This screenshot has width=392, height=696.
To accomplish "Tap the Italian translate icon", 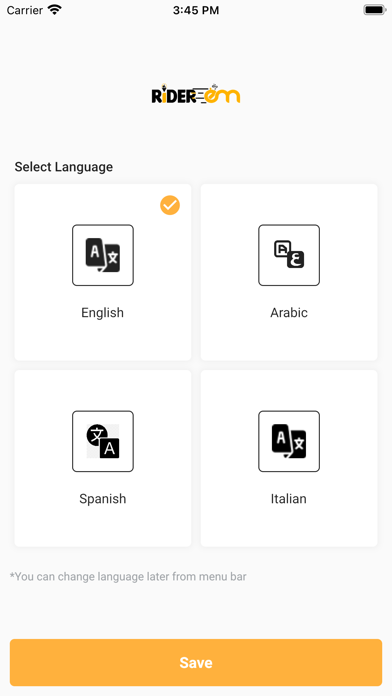I will pos(289,441).
